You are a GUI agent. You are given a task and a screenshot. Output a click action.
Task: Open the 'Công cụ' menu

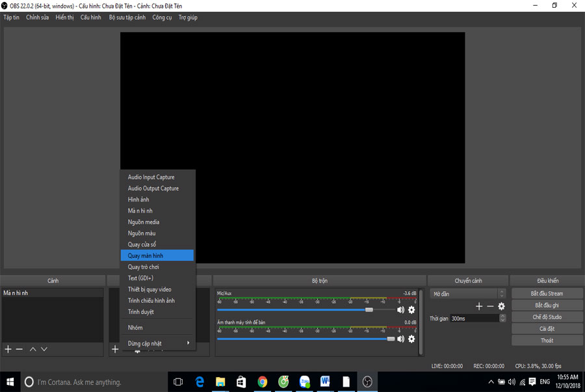tap(162, 18)
